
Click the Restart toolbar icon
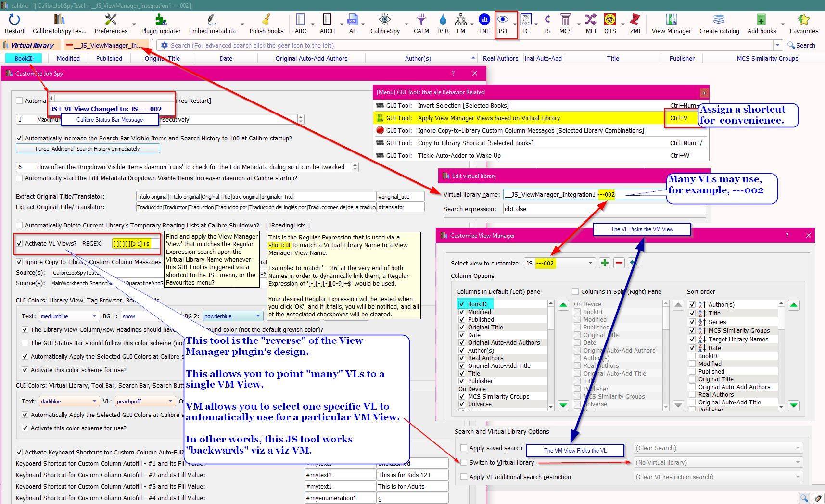point(14,24)
